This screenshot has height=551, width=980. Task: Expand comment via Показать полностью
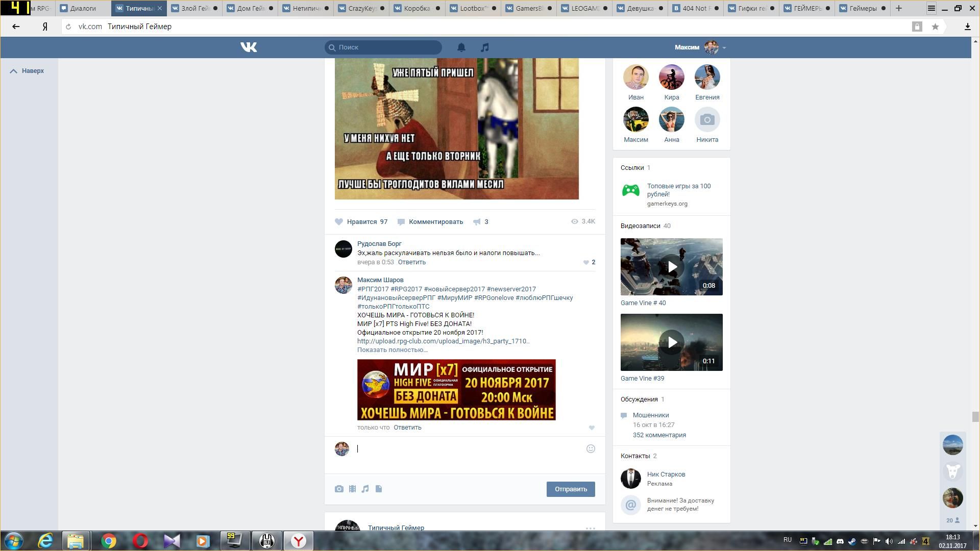pos(392,350)
